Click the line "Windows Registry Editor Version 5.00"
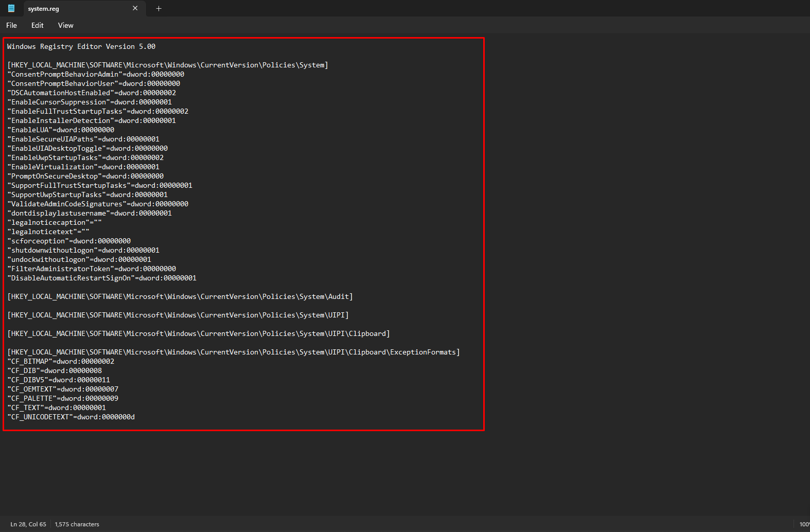The height and width of the screenshot is (532, 810). tap(81, 46)
